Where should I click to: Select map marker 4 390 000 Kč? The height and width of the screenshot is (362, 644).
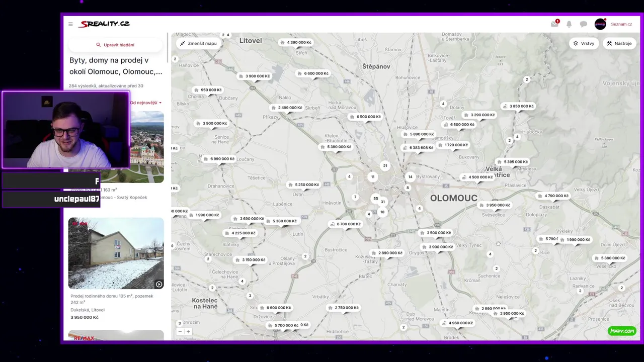coord(296,42)
